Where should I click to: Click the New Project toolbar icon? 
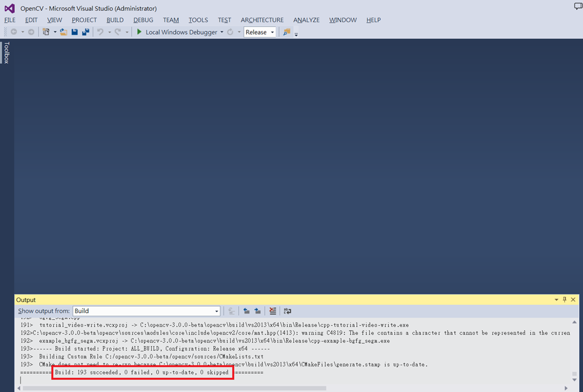click(46, 32)
